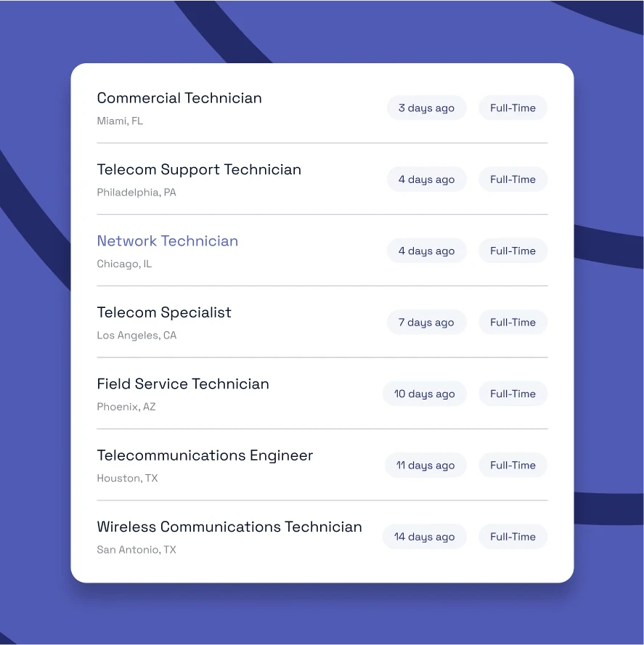Screen dimensions: 644x645
Task: Click Full-Time tag on Wireless Communications row
Action: [x=513, y=536]
